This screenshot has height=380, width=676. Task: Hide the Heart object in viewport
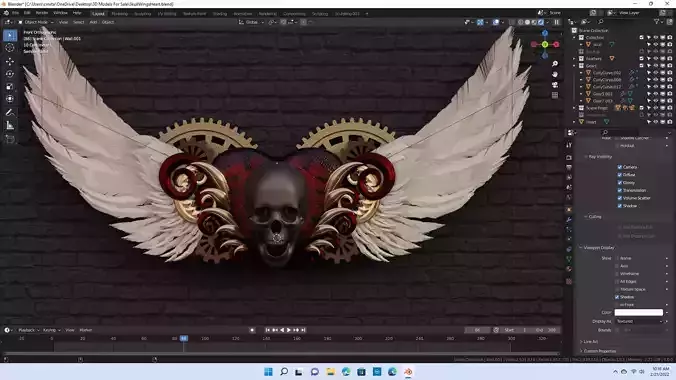[x=655, y=122]
